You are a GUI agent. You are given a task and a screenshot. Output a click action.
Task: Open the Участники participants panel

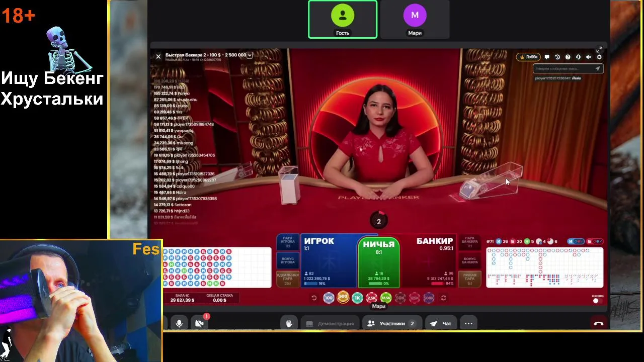pyautogui.click(x=391, y=323)
